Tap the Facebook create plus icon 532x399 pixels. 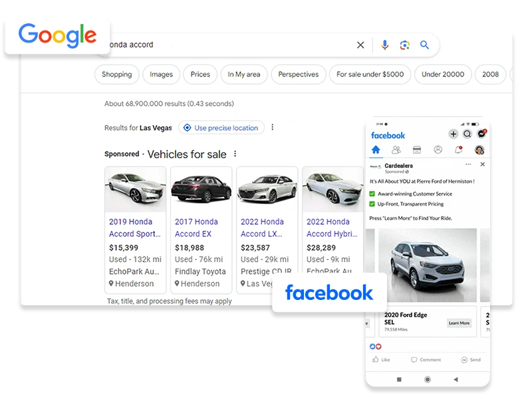[454, 134]
